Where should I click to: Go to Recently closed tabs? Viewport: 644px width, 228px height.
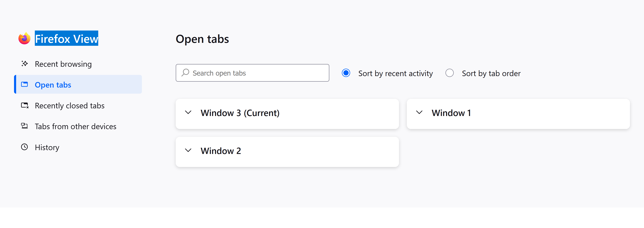69,106
